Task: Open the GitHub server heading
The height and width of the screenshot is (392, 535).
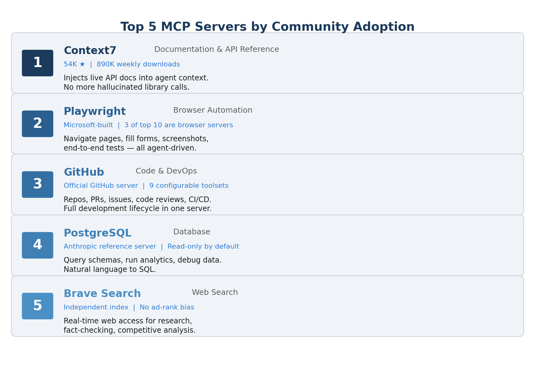Action: 84,172
